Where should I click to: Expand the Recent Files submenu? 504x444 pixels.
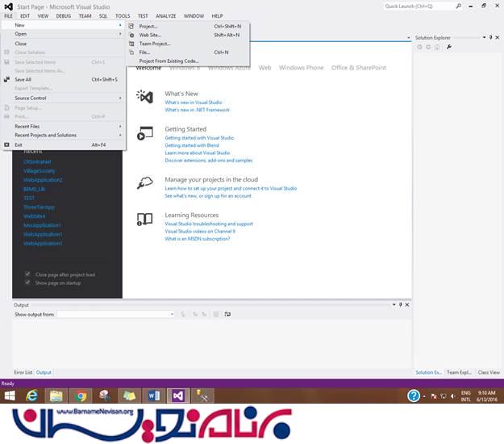tap(65, 126)
